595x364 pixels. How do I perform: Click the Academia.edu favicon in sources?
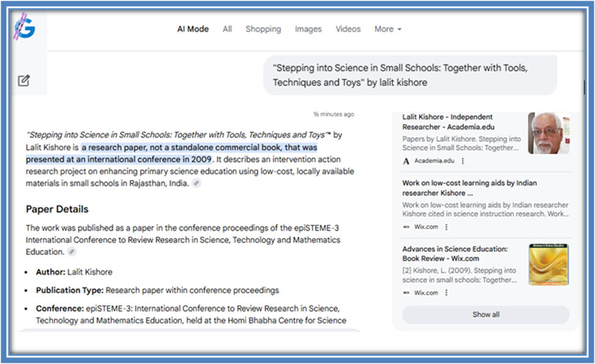coord(406,161)
